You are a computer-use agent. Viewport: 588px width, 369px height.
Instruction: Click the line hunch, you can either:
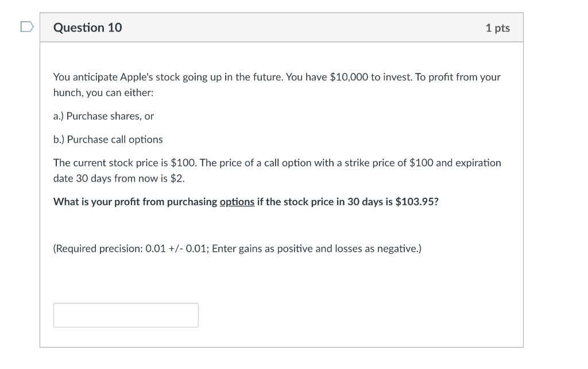[x=103, y=93]
